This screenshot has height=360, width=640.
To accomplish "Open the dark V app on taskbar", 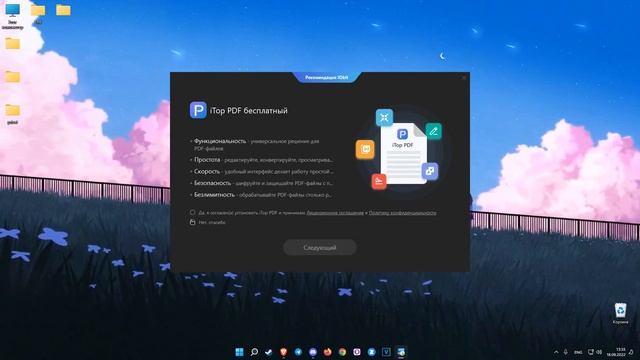I will click(x=386, y=352).
